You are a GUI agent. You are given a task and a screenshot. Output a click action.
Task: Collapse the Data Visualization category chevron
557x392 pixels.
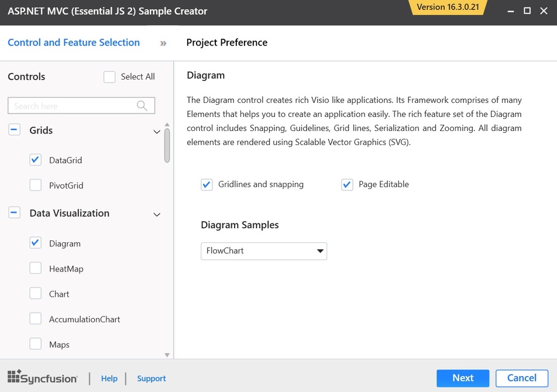coord(157,214)
